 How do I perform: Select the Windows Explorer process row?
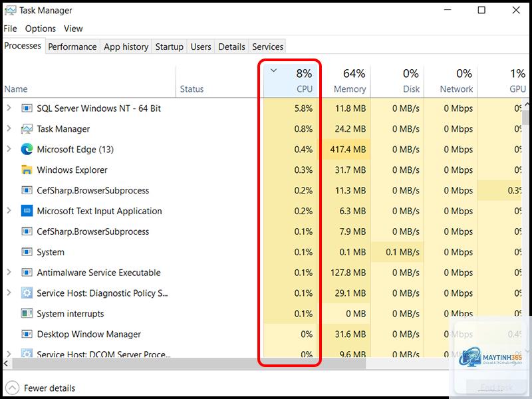coord(262,170)
